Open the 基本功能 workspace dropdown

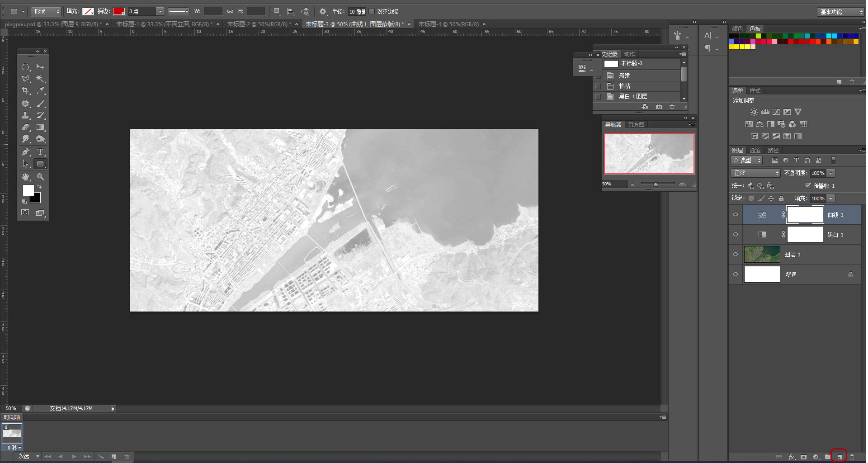(x=840, y=12)
